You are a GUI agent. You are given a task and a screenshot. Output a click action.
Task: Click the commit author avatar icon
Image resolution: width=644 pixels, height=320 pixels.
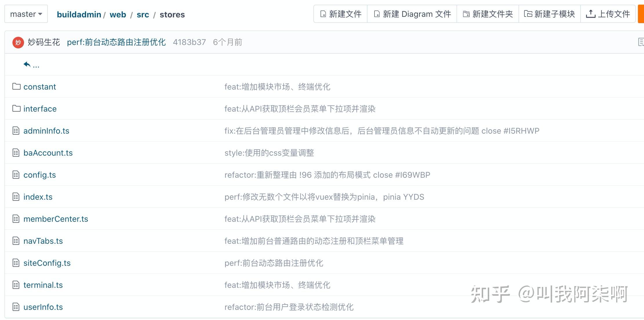[x=18, y=42]
